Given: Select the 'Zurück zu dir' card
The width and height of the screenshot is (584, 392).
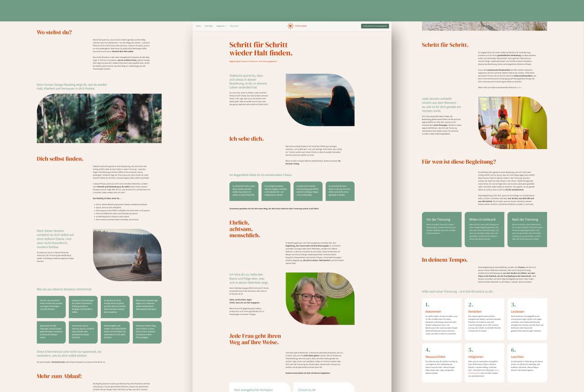Looking at the screenshot, I should (322, 389).
